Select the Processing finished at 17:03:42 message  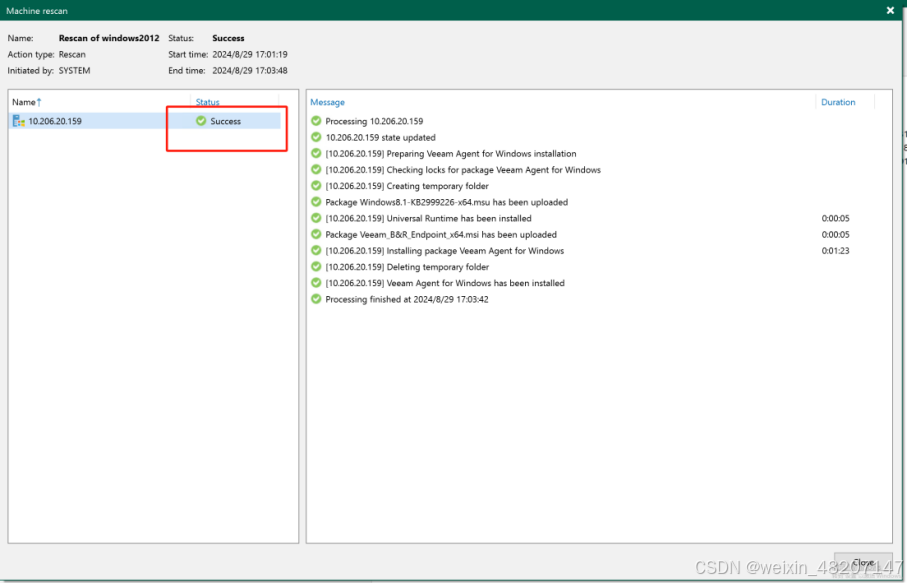point(407,299)
